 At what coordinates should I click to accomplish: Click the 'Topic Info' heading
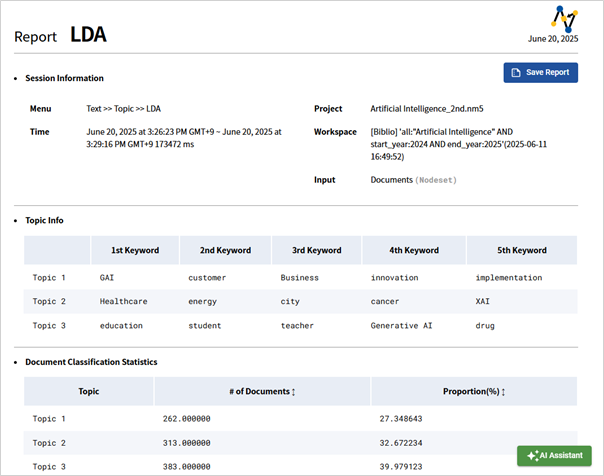coord(44,220)
